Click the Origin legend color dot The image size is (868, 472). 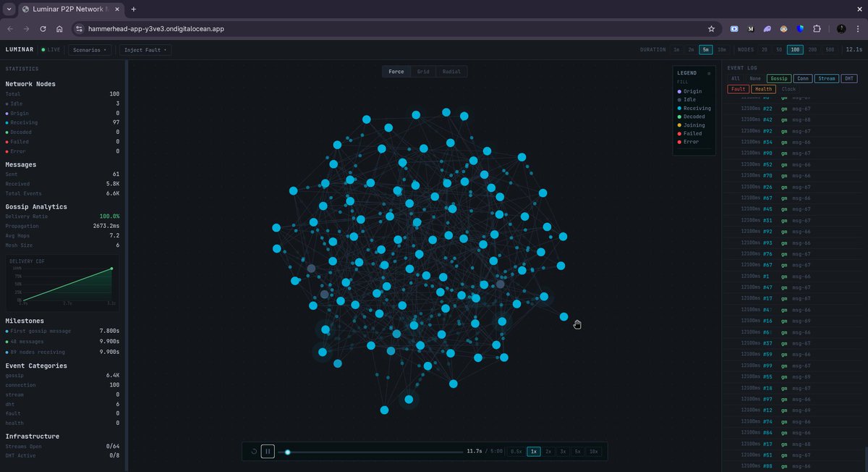[x=679, y=91]
